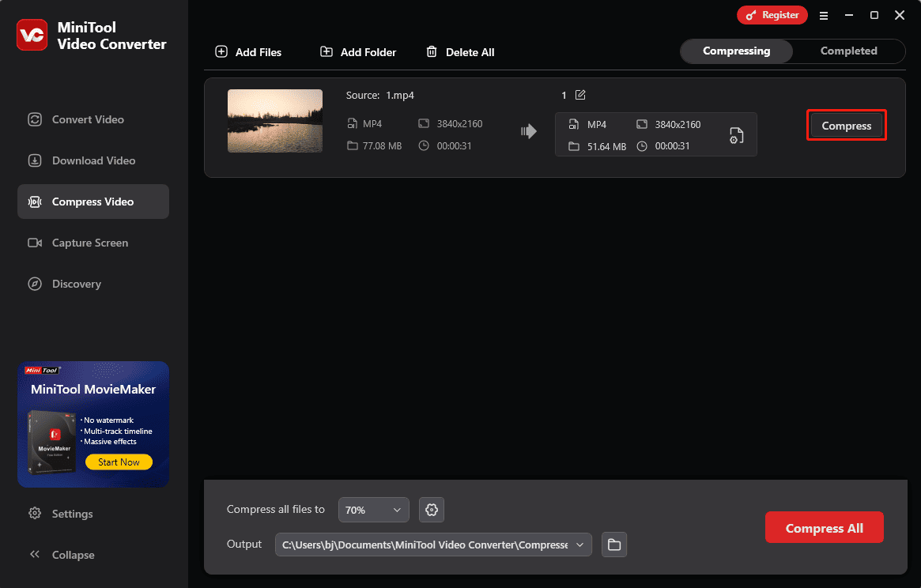This screenshot has width=921, height=588.
Task: Open output file settings for 1.mp4
Action: click(x=736, y=135)
